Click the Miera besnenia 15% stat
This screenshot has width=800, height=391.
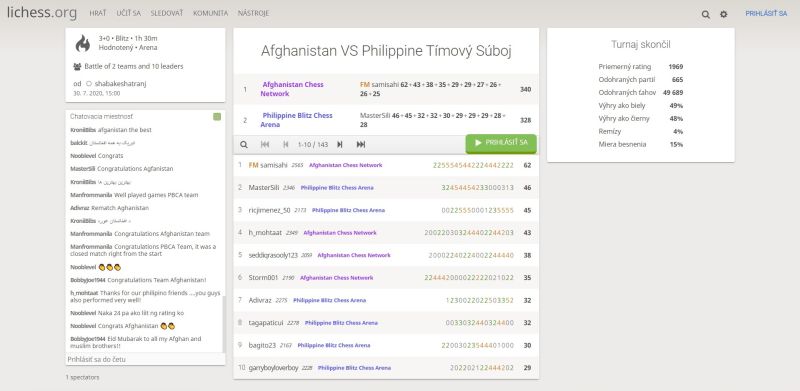tap(641, 144)
